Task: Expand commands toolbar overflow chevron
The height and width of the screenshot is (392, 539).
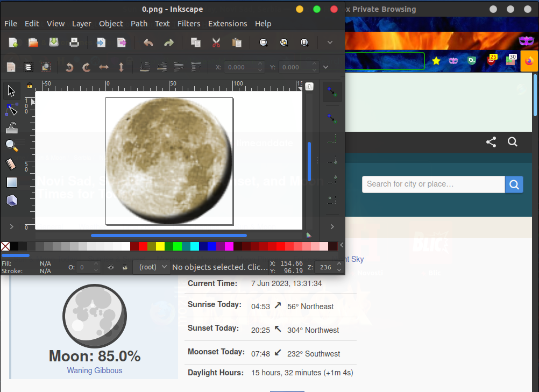Action: pyautogui.click(x=330, y=42)
